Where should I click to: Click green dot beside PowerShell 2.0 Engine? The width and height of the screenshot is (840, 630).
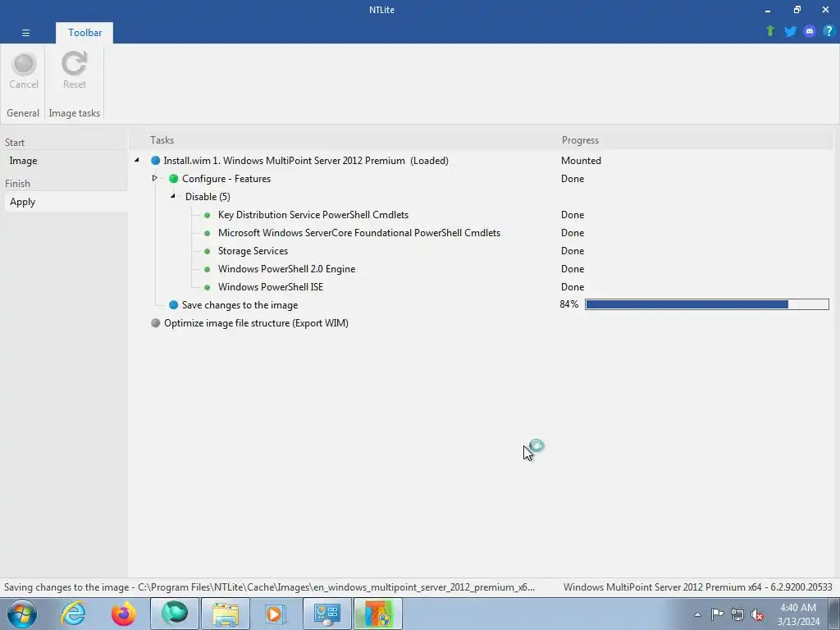(208, 269)
